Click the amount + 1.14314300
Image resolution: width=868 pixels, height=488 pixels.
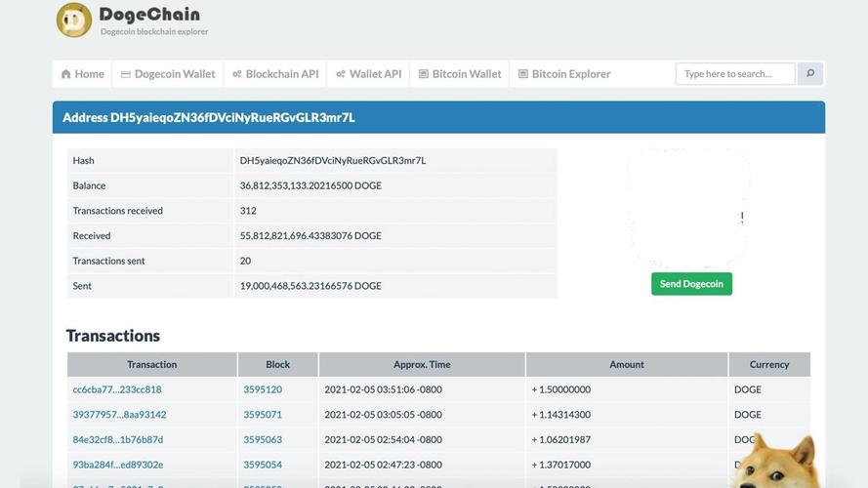point(561,415)
